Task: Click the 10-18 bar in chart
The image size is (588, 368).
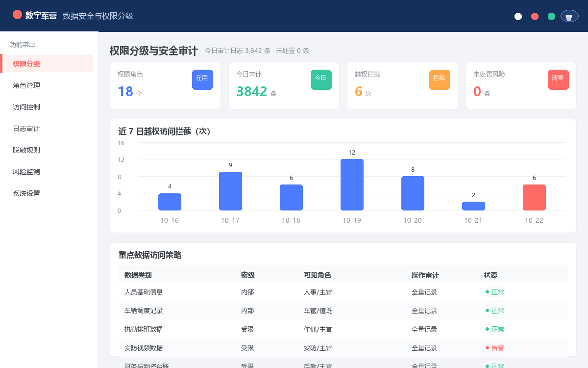Action: (x=291, y=197)
